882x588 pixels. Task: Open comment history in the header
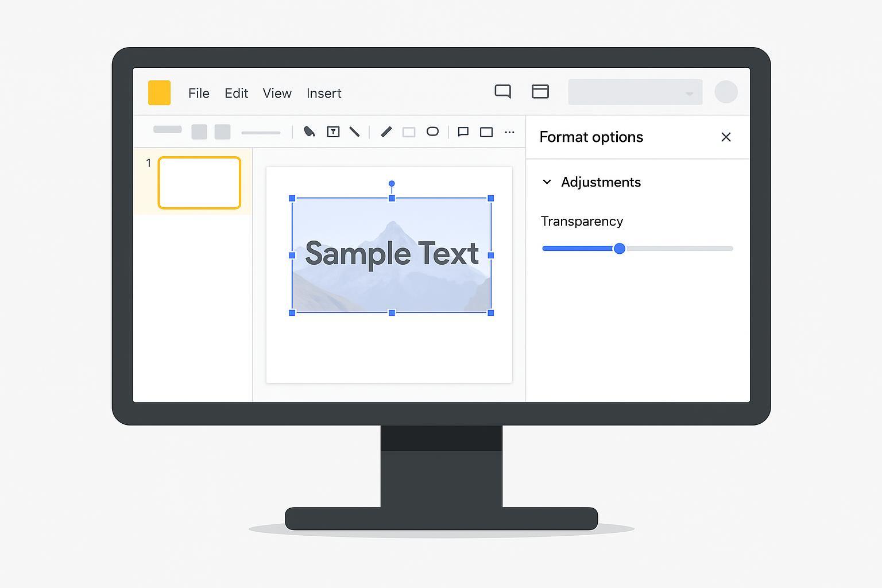502,92
